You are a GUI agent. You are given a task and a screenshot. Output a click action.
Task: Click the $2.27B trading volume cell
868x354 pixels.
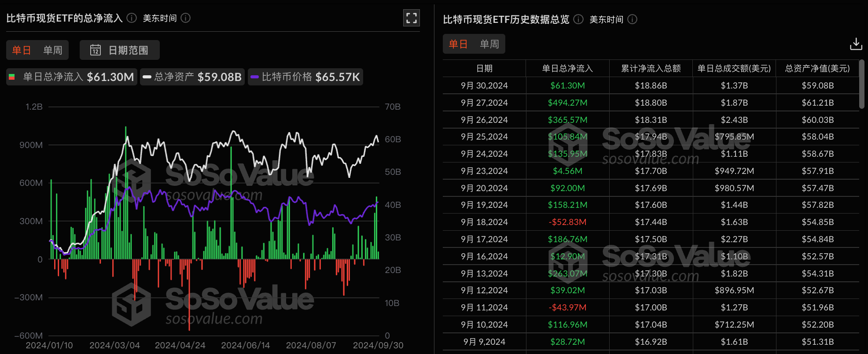(x=734, y=239)
